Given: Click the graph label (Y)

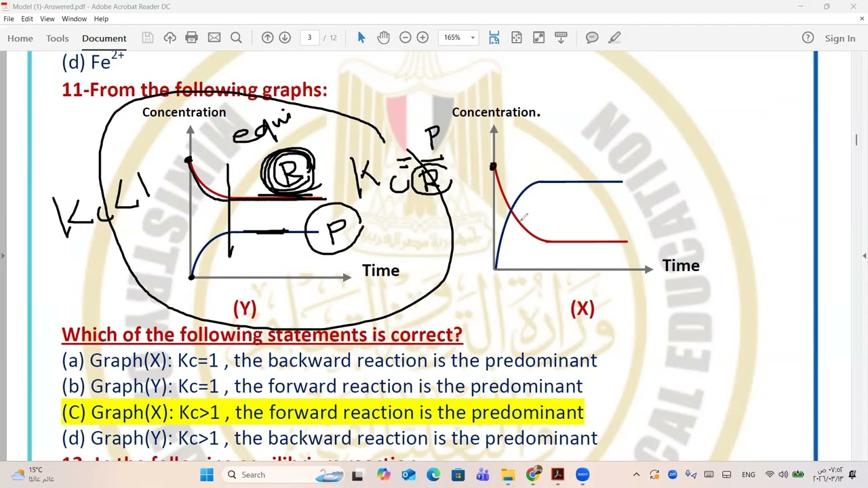Looking at the screenshot, I should coord(245,309).
